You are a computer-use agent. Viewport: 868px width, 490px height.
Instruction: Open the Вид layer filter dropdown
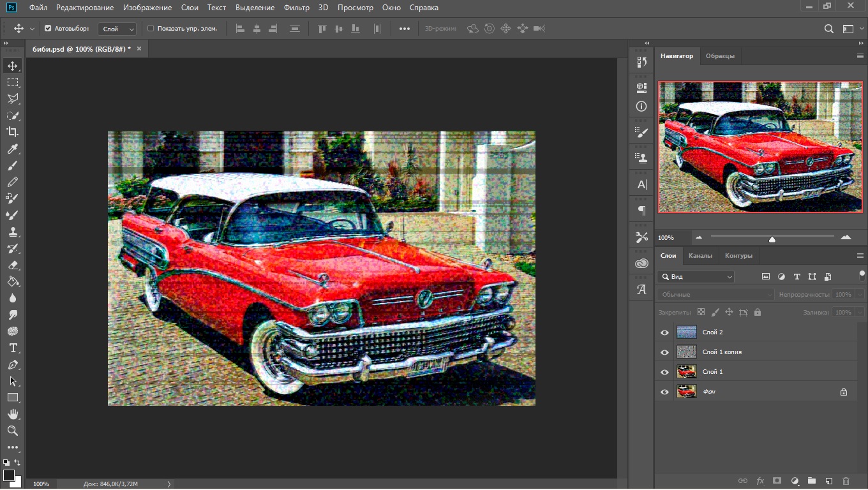[x=696, y=277]
